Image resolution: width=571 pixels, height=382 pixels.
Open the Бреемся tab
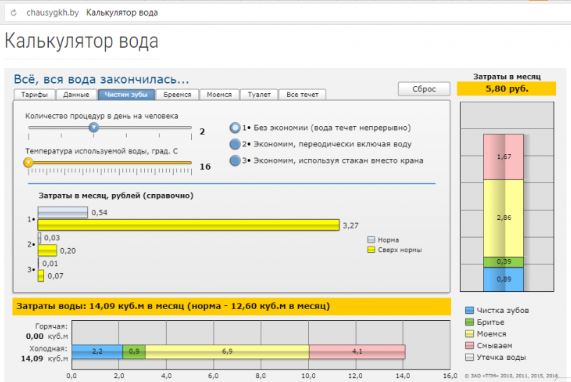pyautogui.click(x=177, y=95)
